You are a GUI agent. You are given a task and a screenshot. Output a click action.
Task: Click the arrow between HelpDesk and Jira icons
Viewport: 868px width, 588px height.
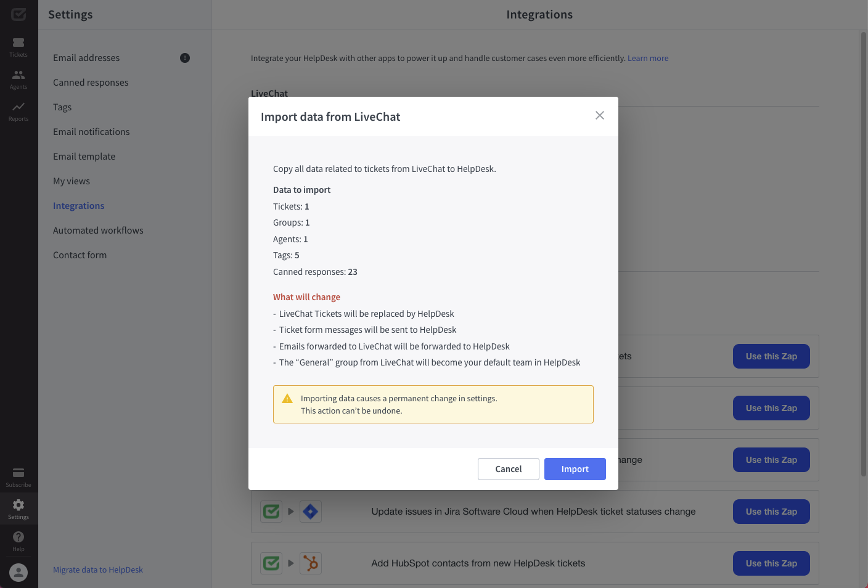point(291,512)
